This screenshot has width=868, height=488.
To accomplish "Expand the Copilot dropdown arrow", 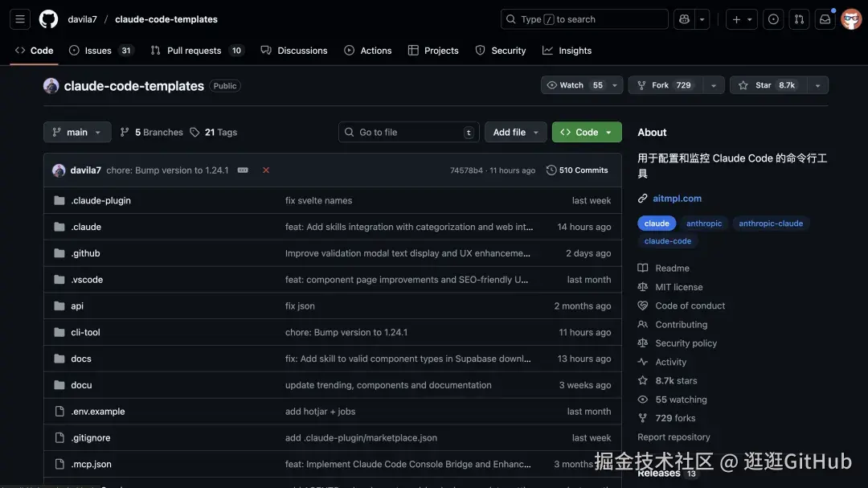I will [702, 19].
